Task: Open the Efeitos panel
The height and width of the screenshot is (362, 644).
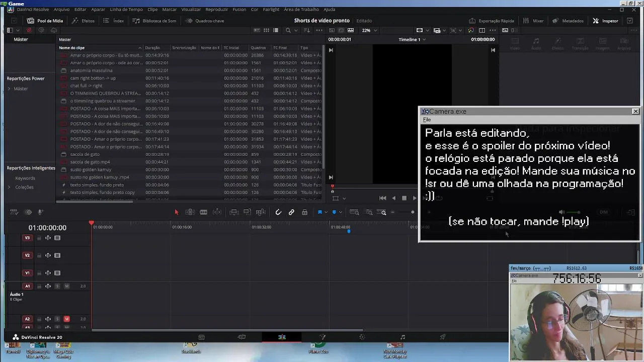Action: (x=84, y=21)
